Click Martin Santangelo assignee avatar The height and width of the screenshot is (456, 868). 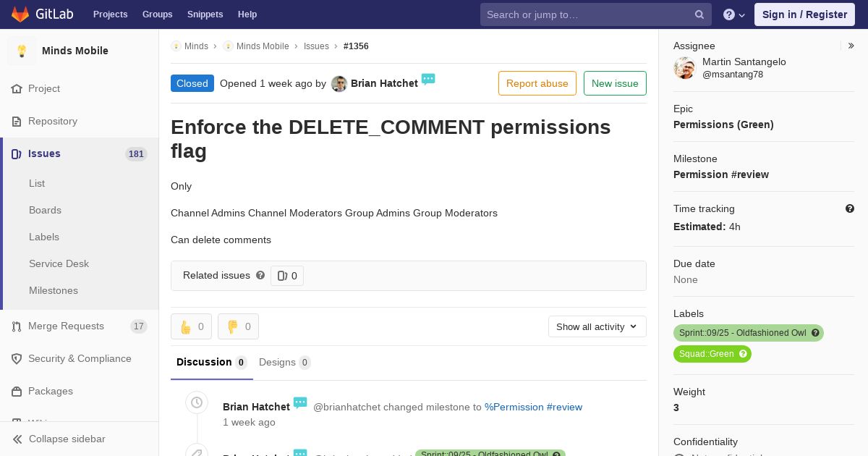tap(684, 68)
